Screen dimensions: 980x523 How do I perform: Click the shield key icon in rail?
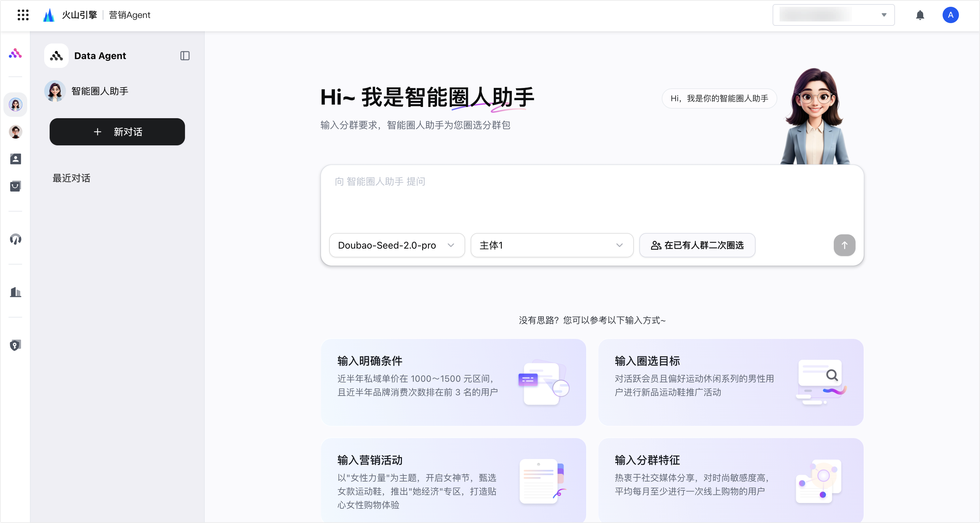(x=15, y=345)
